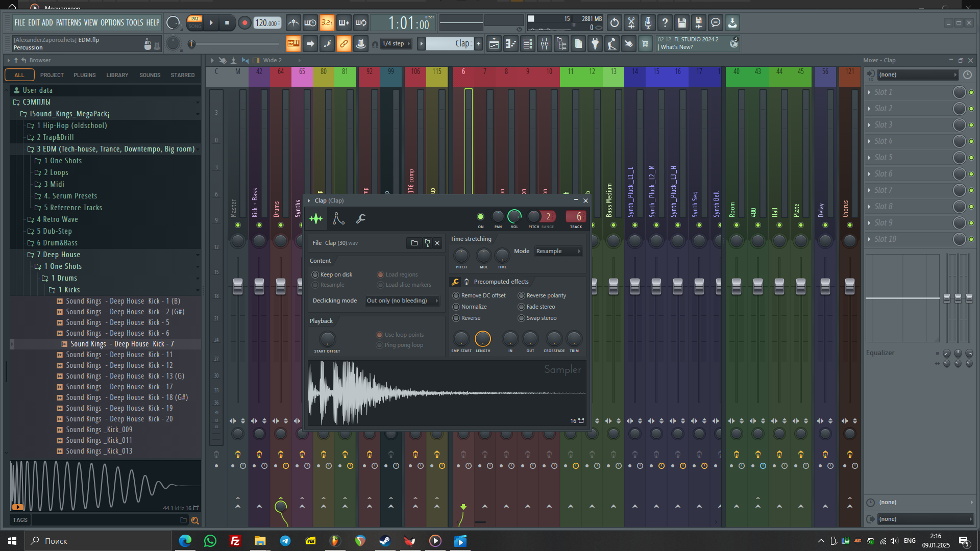Open the plugin database plug icon

point(595,44)
